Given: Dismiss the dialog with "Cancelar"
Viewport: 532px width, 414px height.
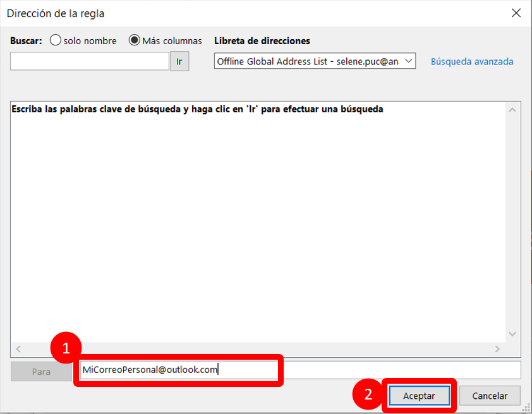Looking at the screenshot, I should [x=490, y=396].
